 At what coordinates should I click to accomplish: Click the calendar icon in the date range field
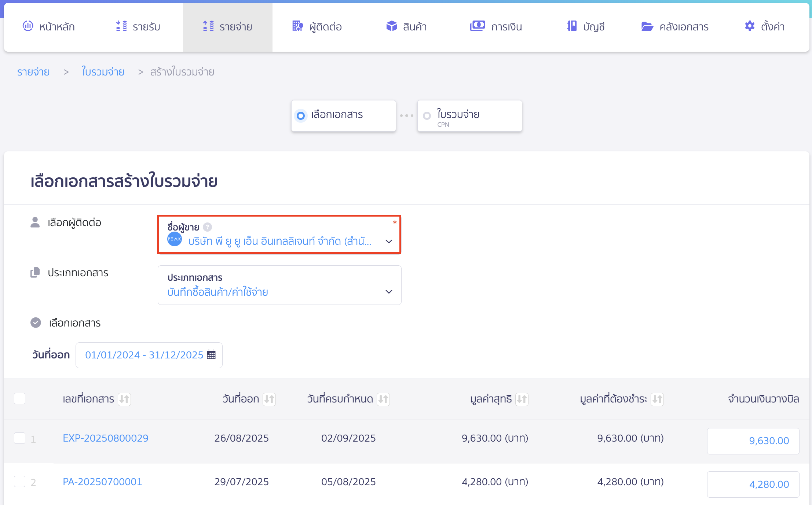(x=211, y=355)
